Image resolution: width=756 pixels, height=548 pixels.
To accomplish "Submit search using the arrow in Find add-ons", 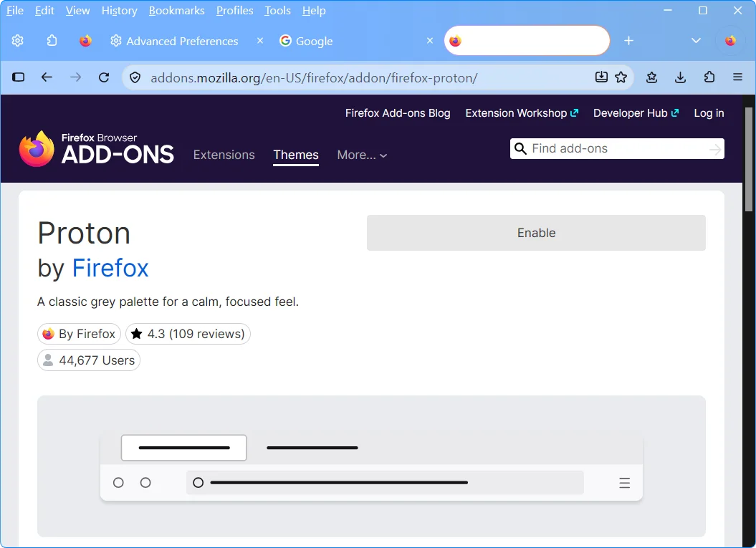I will pos(715,149).
